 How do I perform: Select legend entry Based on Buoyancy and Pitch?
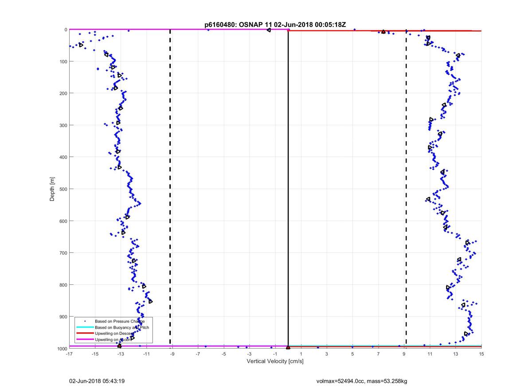click(x=122, y=327)
